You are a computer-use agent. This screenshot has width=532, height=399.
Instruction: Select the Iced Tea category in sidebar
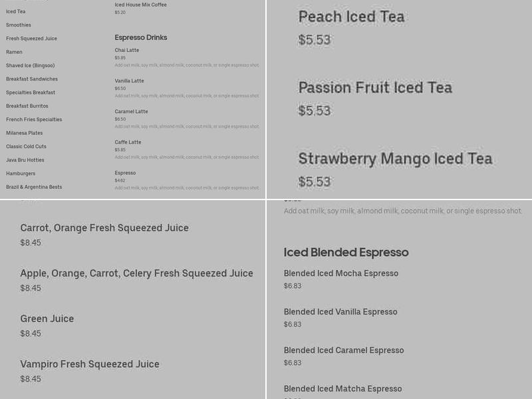tap(15, 11)
